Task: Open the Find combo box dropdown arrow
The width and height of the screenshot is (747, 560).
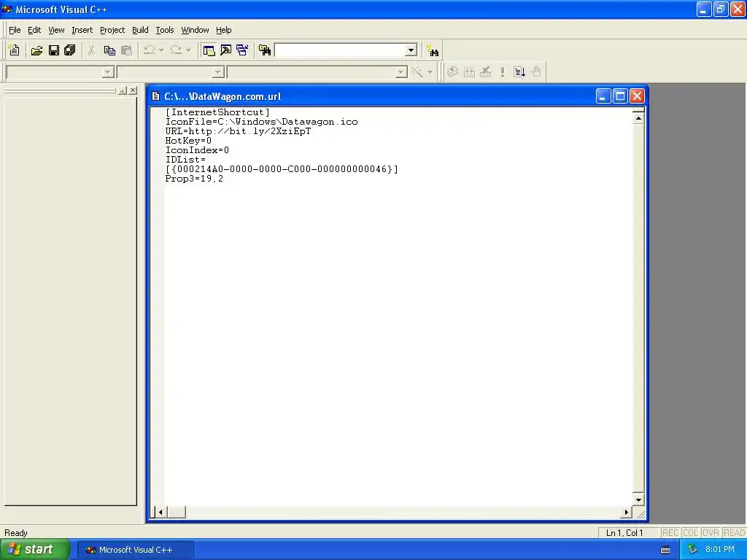Action: click(x=411, y=50)
